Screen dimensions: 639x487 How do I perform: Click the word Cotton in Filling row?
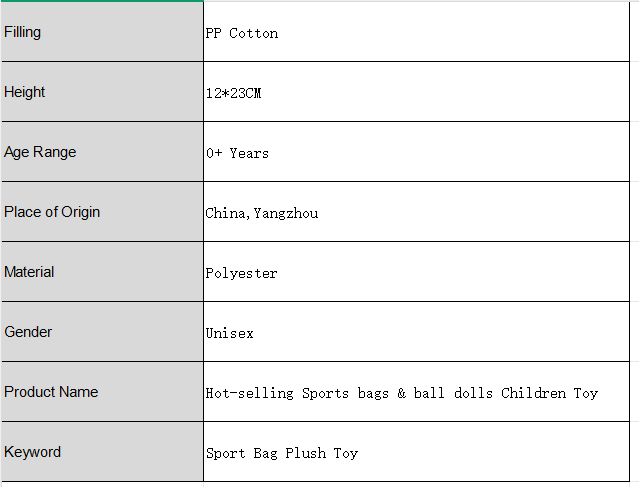pos(253,33)
